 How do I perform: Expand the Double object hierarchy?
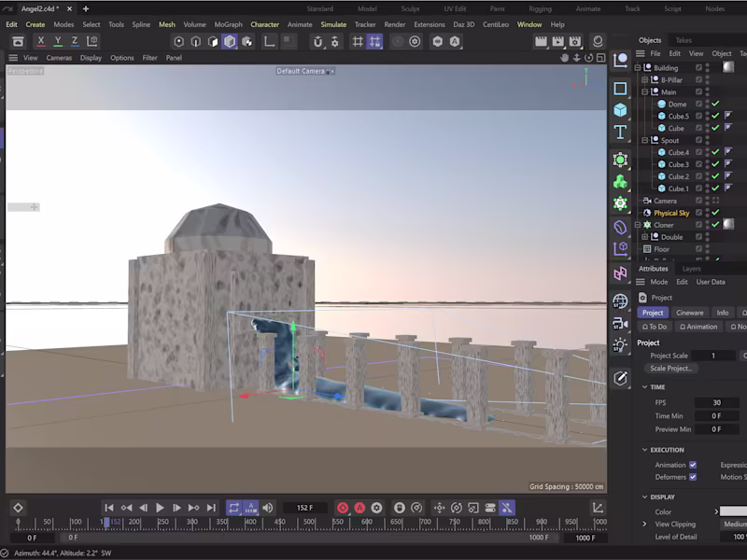[645, 237]
